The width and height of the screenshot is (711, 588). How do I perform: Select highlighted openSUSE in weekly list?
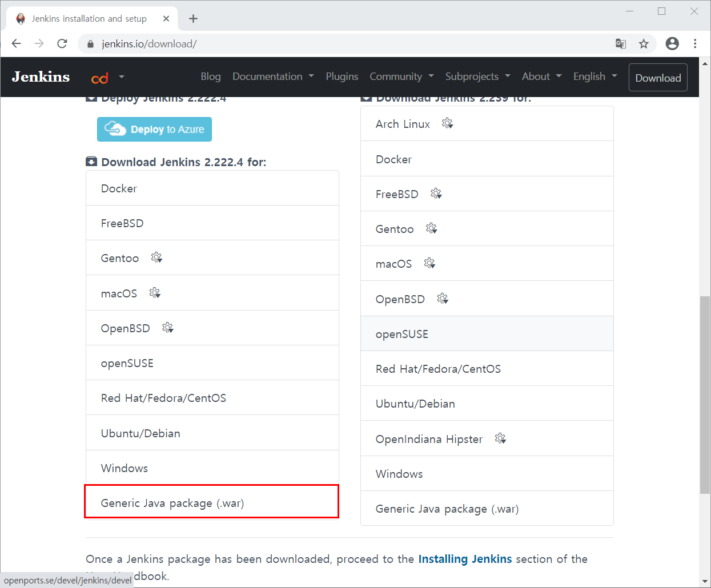pos(487,334)
